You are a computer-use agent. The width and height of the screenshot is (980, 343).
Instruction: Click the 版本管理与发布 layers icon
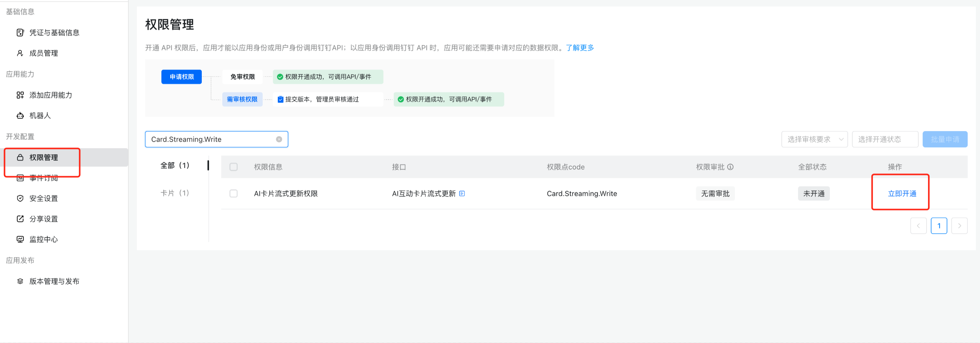click(x=20, y=281)
